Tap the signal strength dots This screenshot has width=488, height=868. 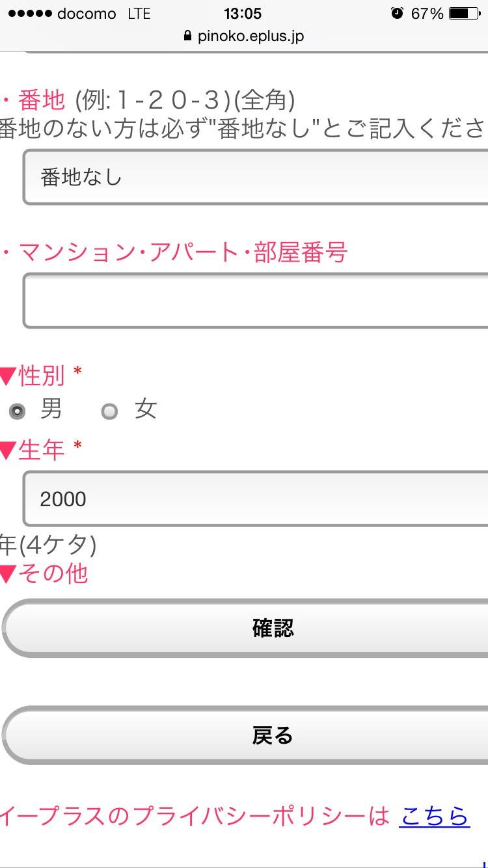29,14
